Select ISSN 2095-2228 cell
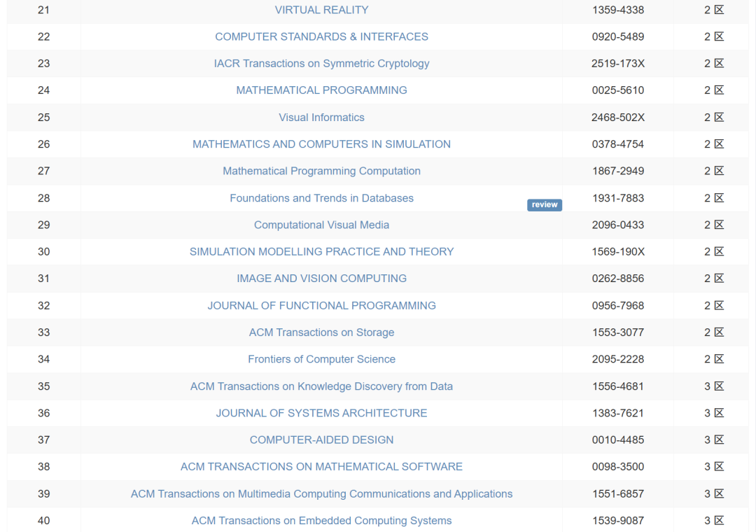This screenshot has width=756, height=532. (618, 359)
